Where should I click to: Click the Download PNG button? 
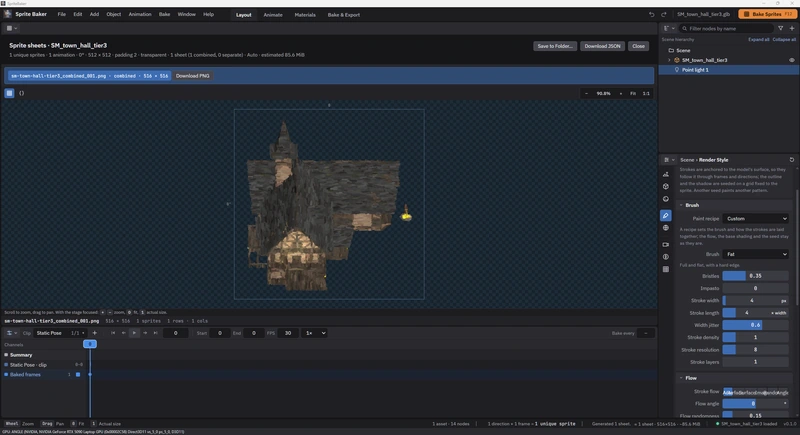[x=192, y=76]
